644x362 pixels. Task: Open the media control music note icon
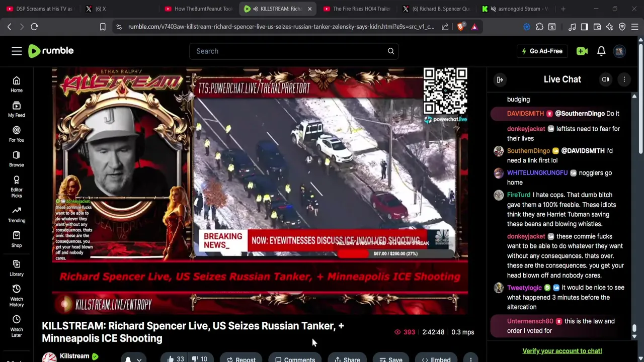click(x=572, y=27)
